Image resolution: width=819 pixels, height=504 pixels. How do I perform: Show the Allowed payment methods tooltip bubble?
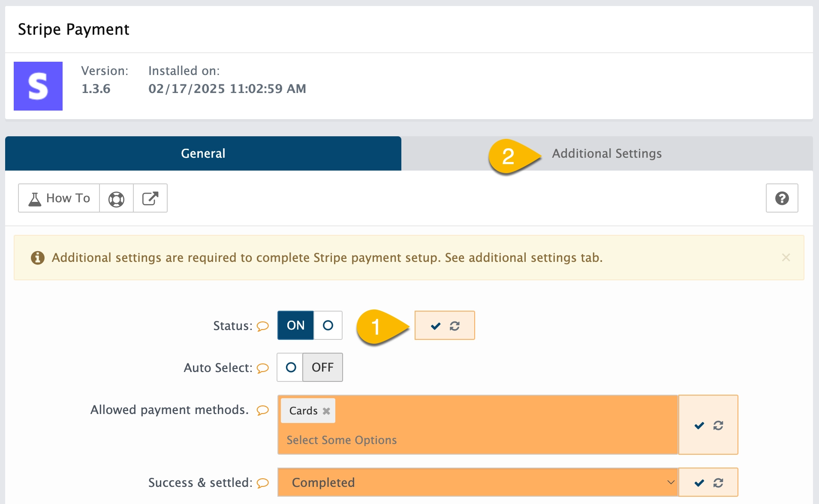pos(262,410)
